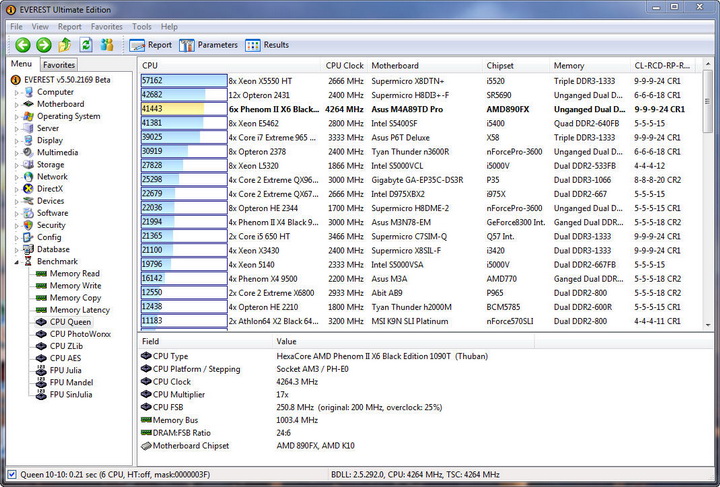Click the FPU Julia chip icon
The width and height of the screenshot is (720, 487).
[x=41, y=370]
